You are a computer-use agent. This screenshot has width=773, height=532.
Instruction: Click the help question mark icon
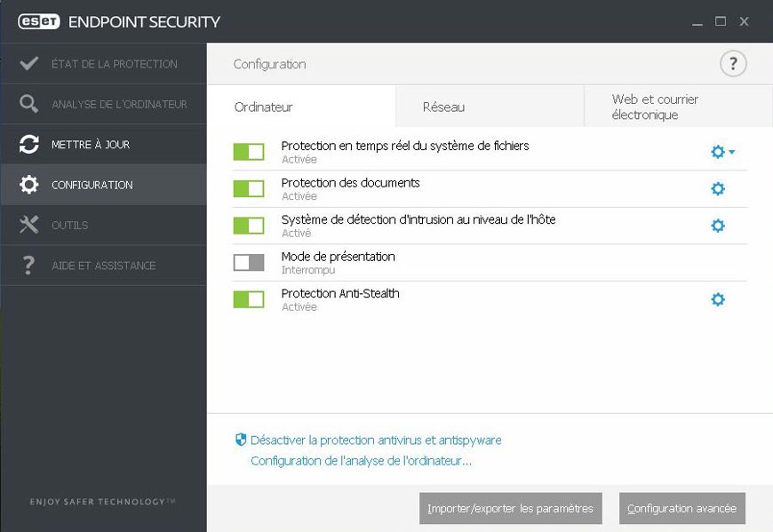tap(733, 64)
